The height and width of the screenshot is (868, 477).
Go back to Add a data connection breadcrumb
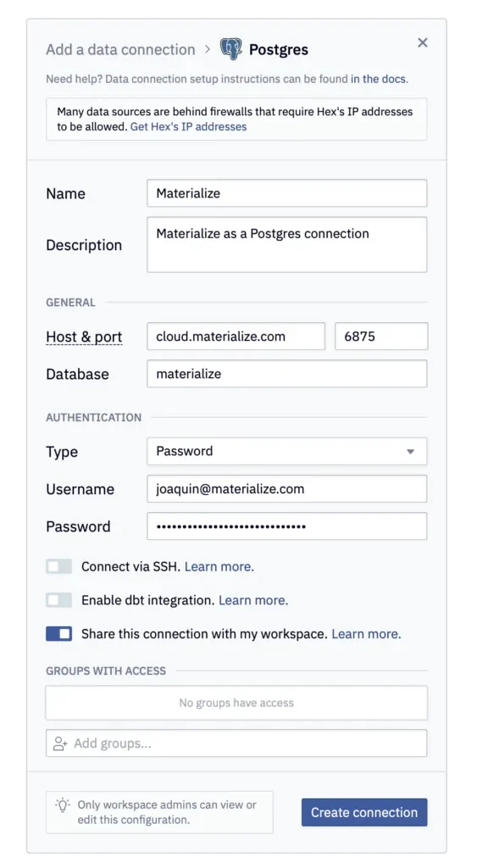click(120, 49)
